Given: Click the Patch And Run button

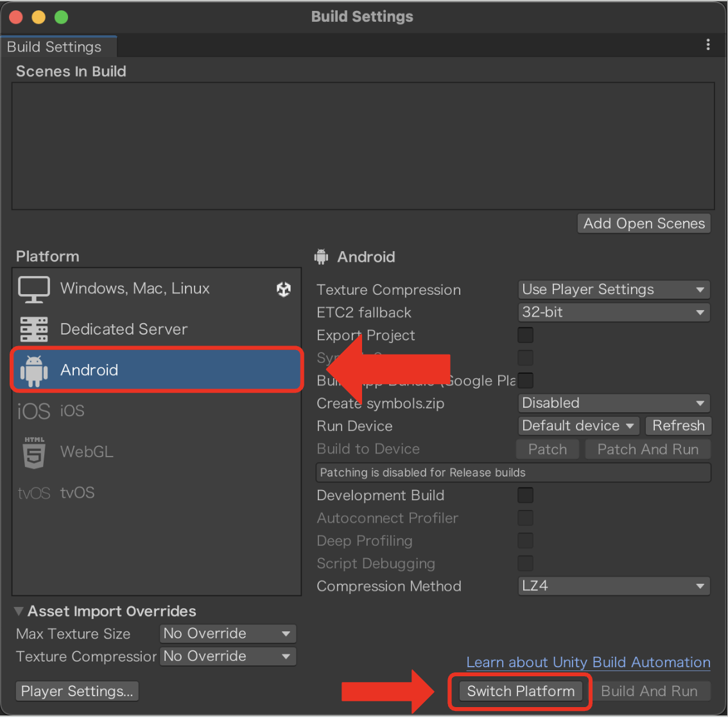Looking at the screenshot, I should (x=648, y=450).
